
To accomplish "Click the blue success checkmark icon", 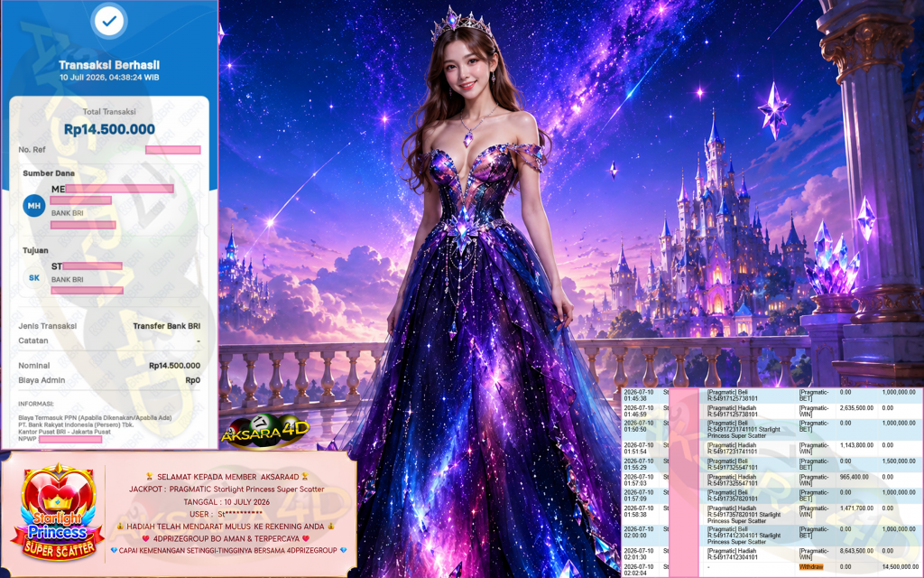I will pyautogui.click(x=109, y=22).
